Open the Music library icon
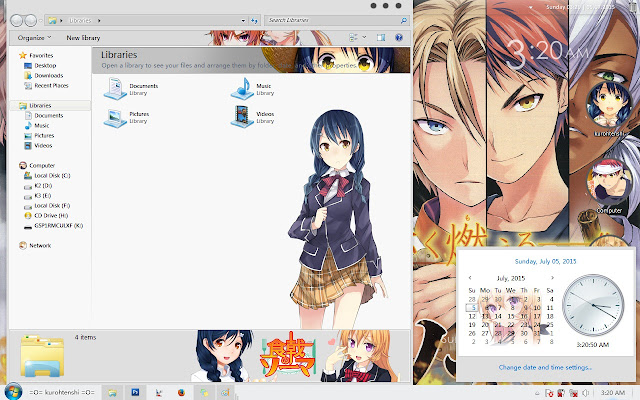This screenshot has width=640, height=400. tap(242, 89)
